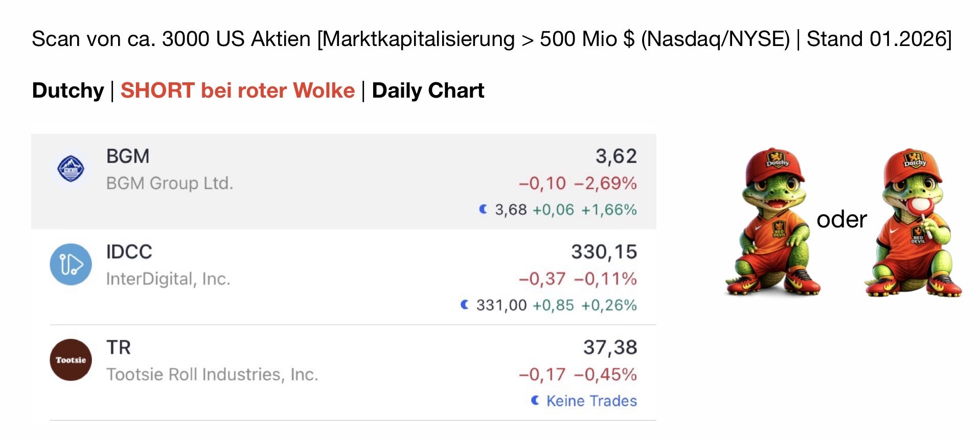Click the crocodile mascot holding a lollipop
This screenshot has height=439, width=980.
[x=913, y=222]
